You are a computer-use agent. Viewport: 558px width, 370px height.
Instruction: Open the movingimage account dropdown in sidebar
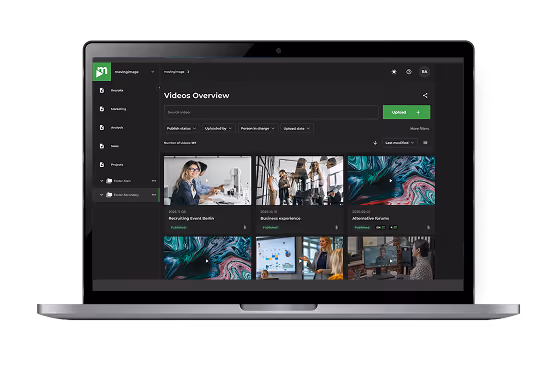click(x=153, y=72)
